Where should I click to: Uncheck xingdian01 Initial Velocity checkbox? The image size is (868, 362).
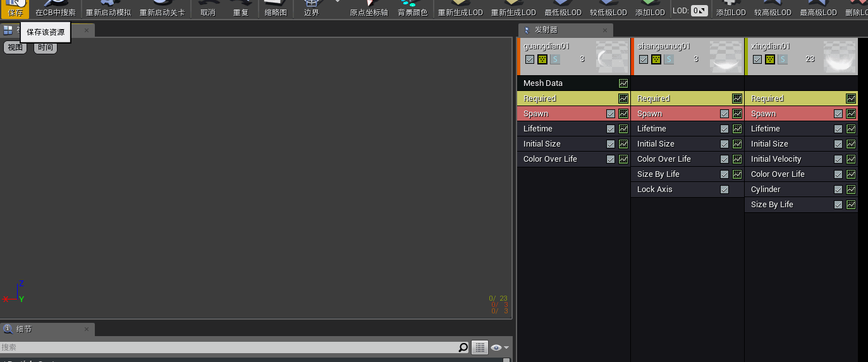click(838, 159)
